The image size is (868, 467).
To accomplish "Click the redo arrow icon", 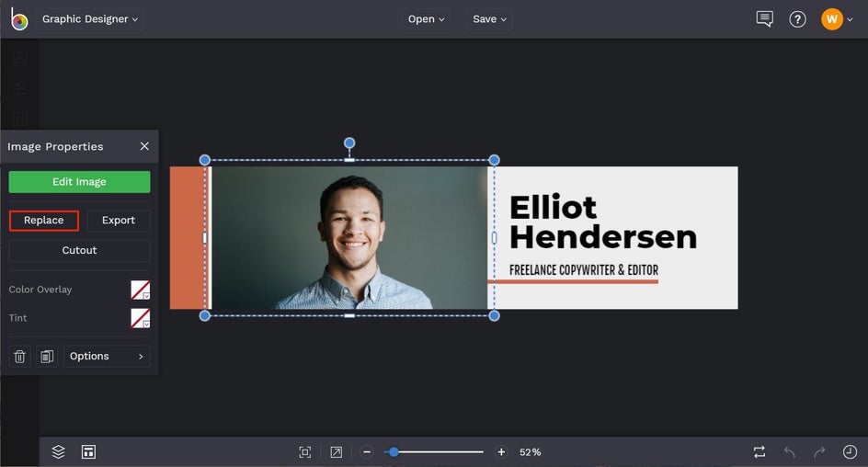I will tap(819, 452).
